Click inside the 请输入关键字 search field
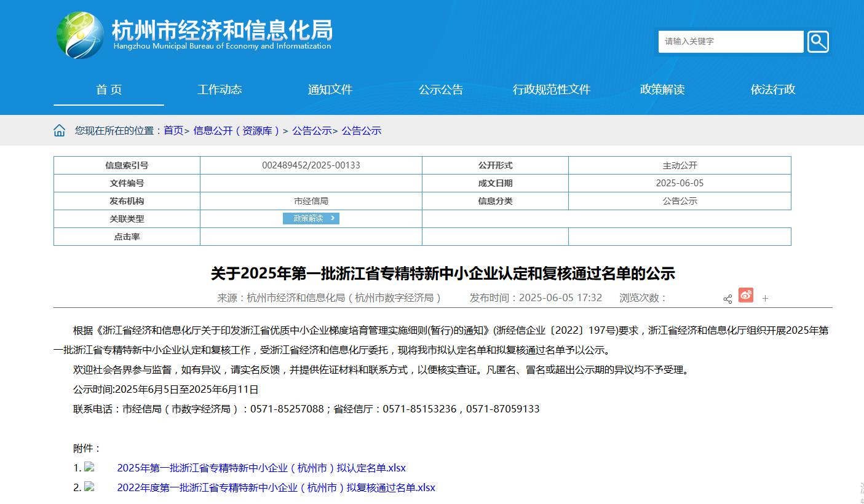 click(726, 41)
